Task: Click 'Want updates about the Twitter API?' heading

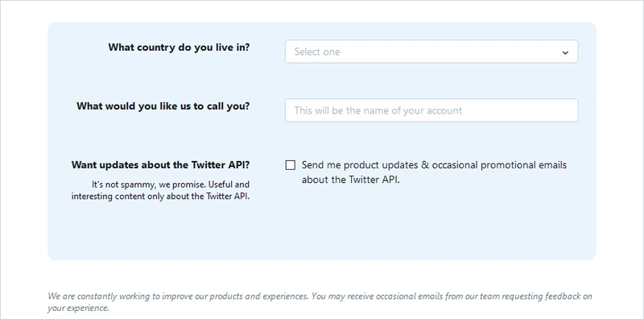Action: coord(160,165)
